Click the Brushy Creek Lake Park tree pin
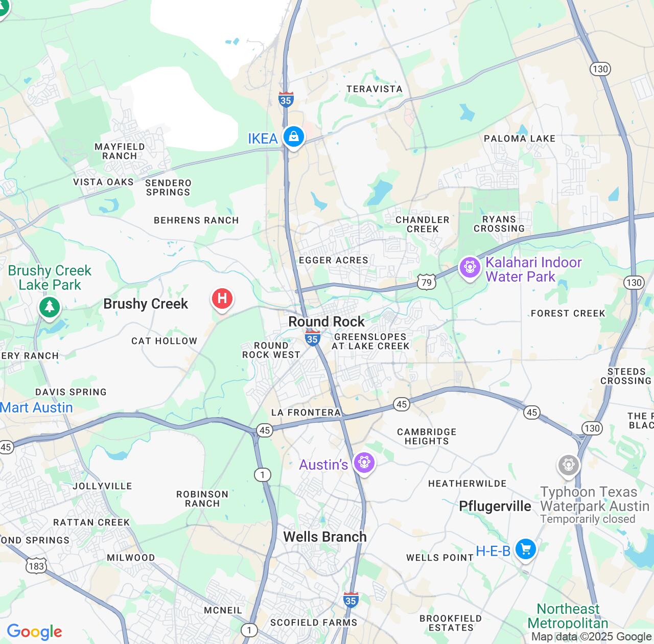 (x=50, y=308)
